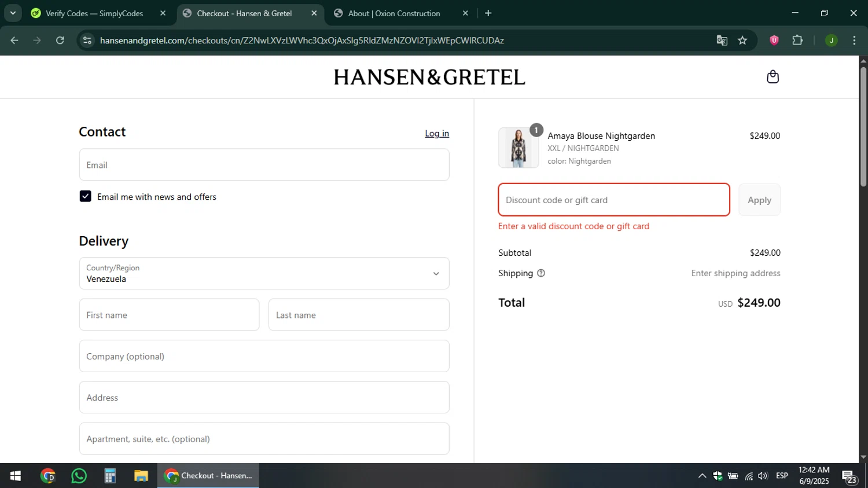Click browser back arrow
The height and width of the screenshot is (488, 868).
[x=14, y=41]
